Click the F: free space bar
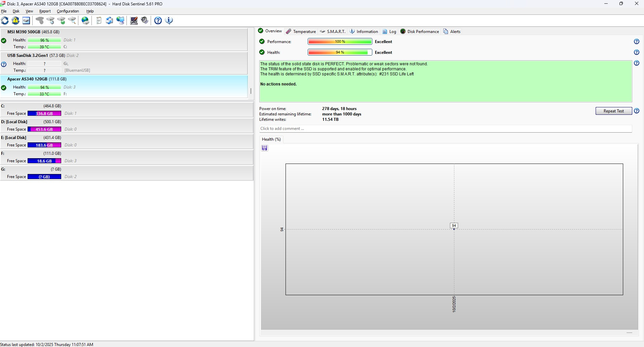The width and height of the screenshot is (644, 347). tap(44, 161)
